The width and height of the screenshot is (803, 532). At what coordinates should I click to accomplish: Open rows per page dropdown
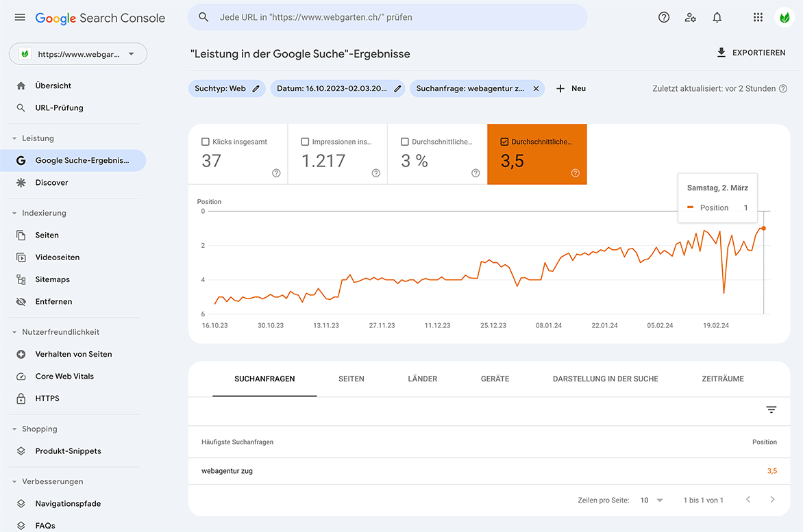pyautogui.click(x=652, y=500)
